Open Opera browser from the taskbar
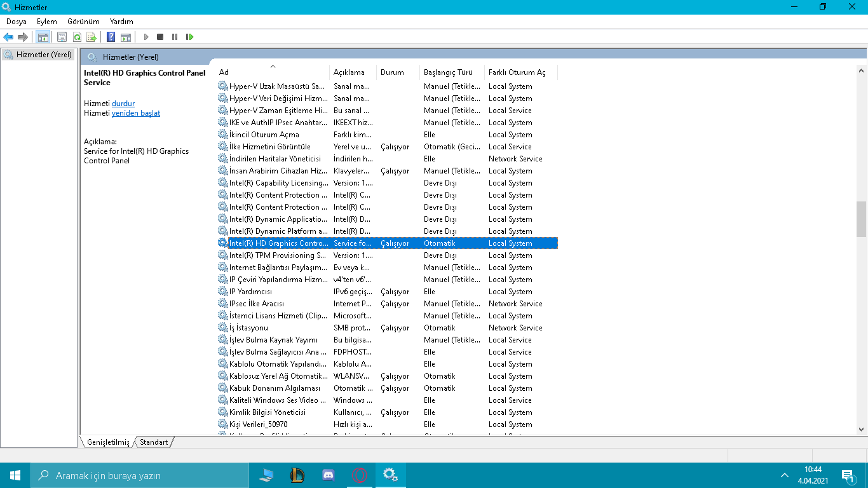This screenshot has width=868, height=488. pos(360,475)
